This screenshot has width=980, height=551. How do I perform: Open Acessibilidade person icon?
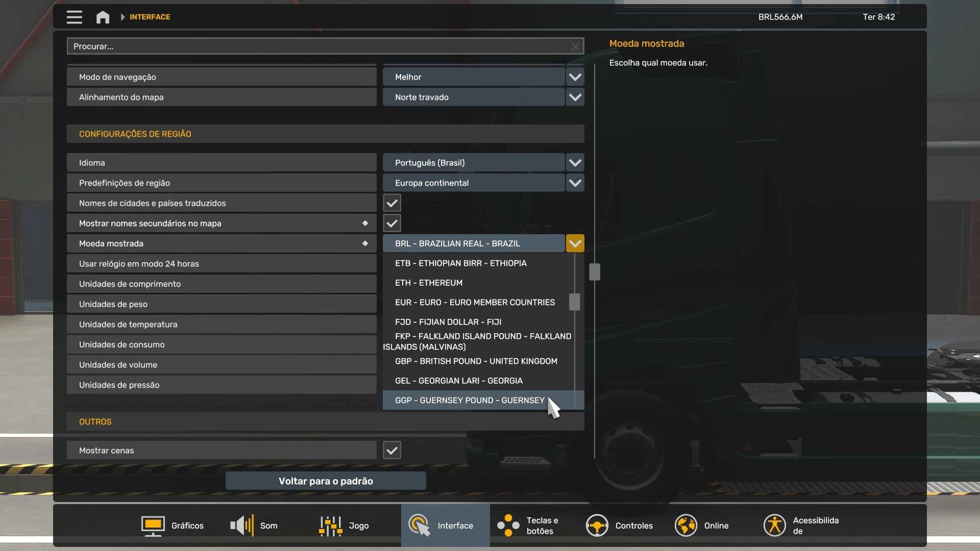(774, 525)
